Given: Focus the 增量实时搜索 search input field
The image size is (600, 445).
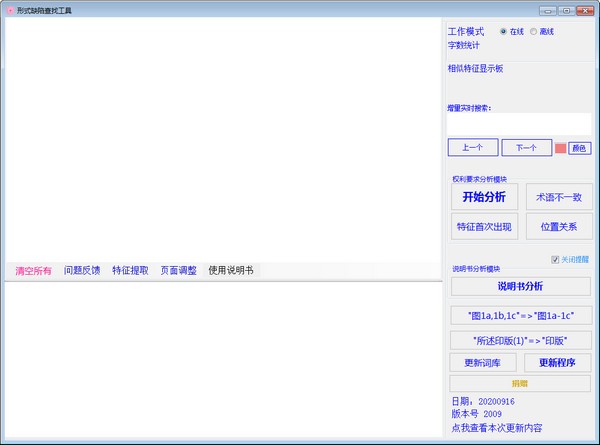Looking at the screenshot, I should (x=519, y=124).
